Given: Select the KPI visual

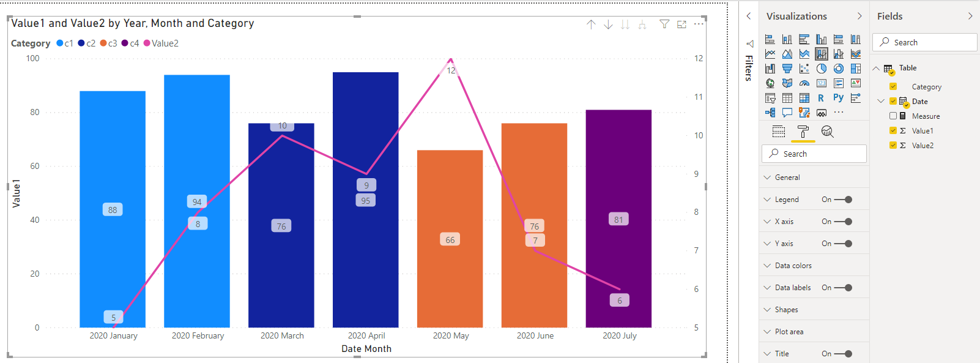Looking at the screenshot, I should pyautogui.click(x=856, y=83).
